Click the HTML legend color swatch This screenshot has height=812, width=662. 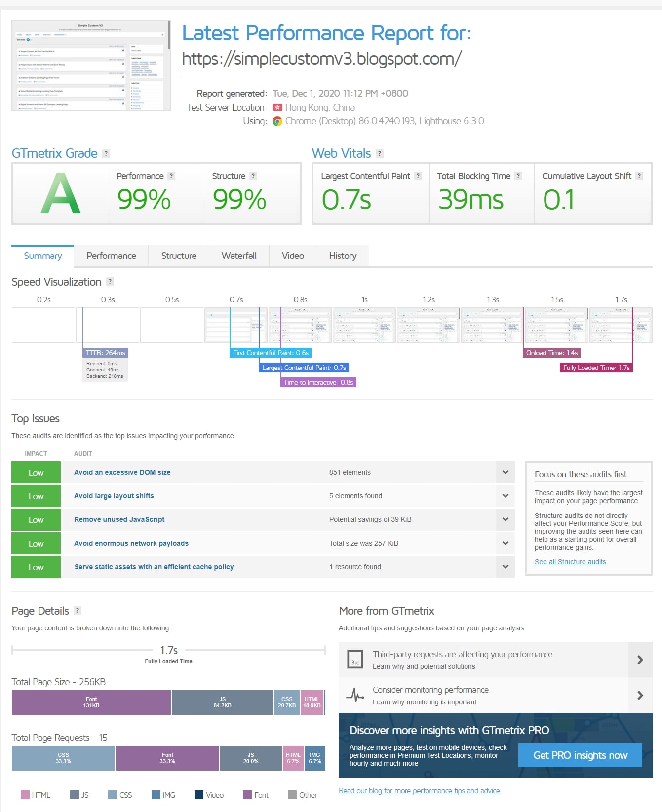25,795
